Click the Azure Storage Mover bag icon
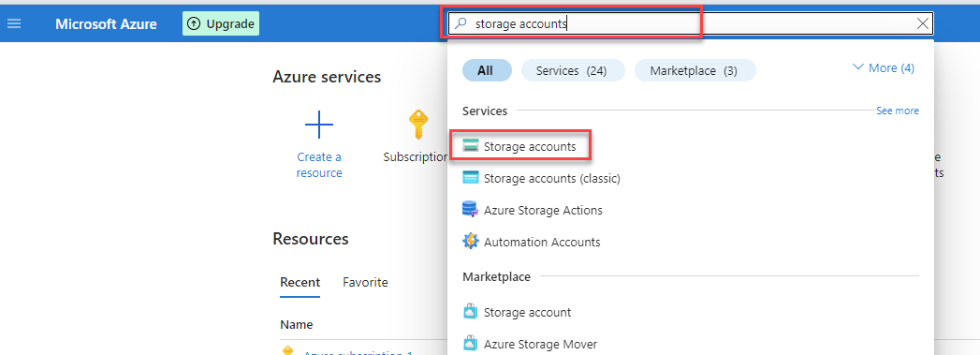Image resolution: width=980 pixels, height=355 pixels. coord(470,344)
